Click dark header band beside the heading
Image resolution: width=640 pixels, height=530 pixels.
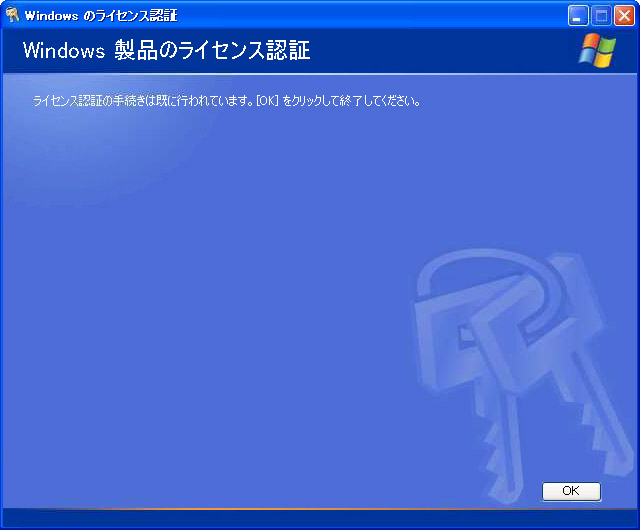click(441, 51)
